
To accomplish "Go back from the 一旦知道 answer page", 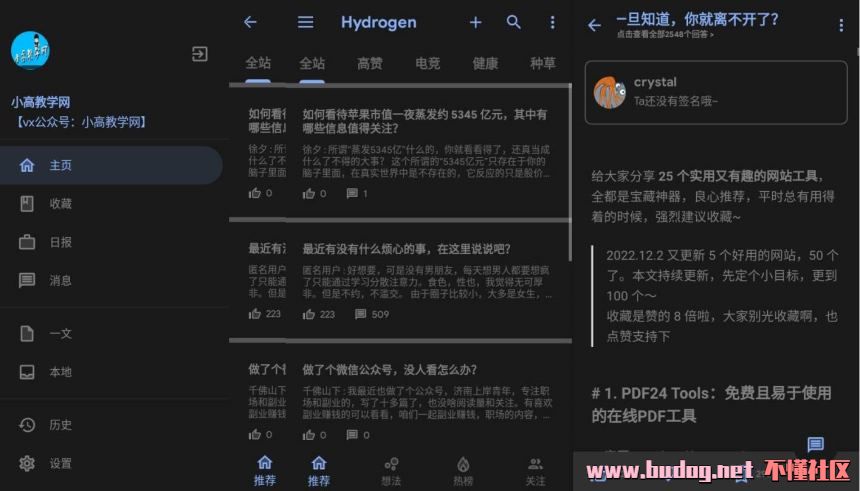I will (594, 25).
